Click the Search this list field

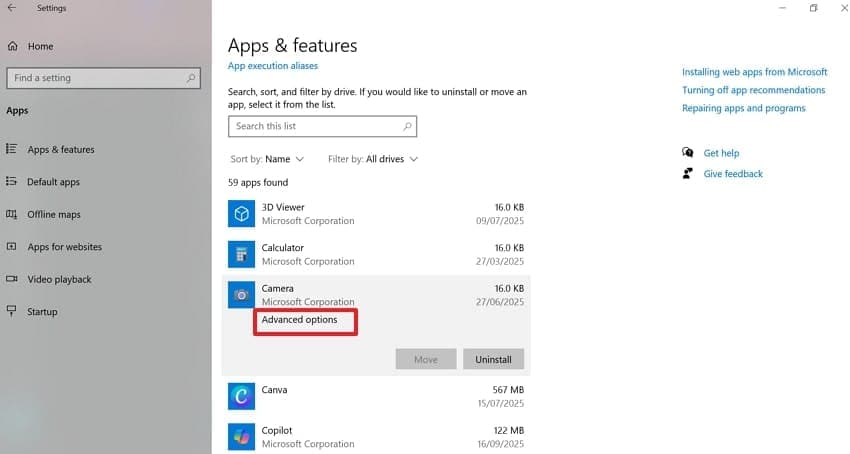[x=315, y=126]
